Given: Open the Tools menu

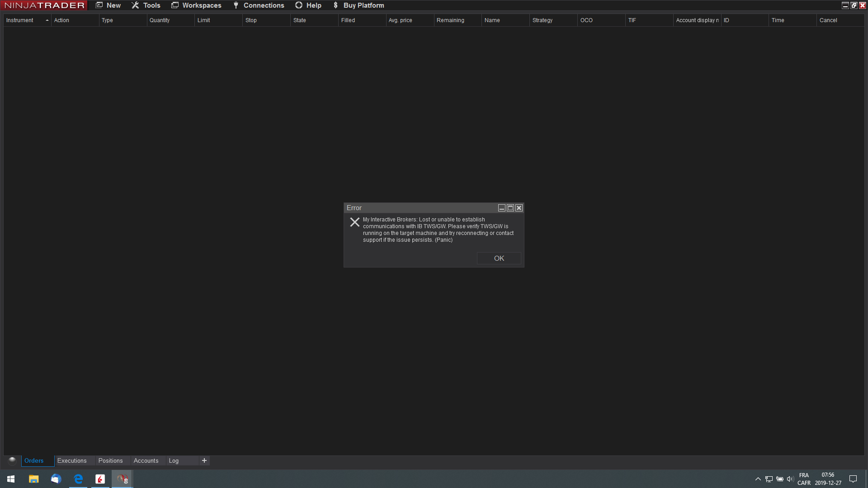Looking at the screenshot, I should pyautogui.click(x=146, y=5).
